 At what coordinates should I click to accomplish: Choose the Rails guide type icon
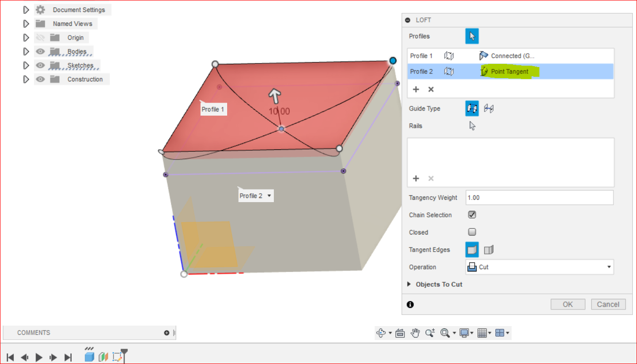[472, 109]
